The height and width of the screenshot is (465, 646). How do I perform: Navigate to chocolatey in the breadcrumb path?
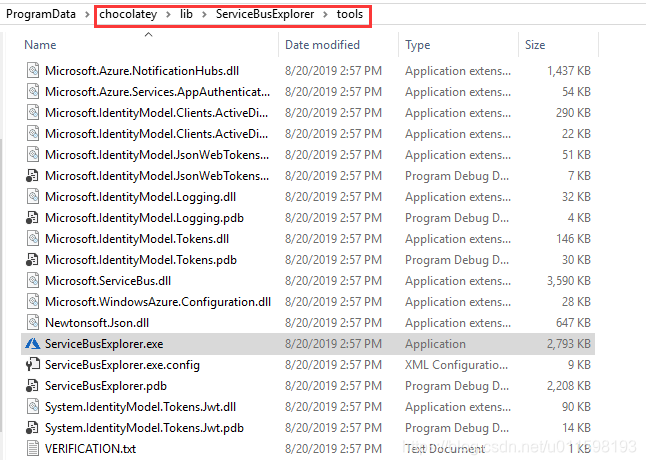[128, 14]
